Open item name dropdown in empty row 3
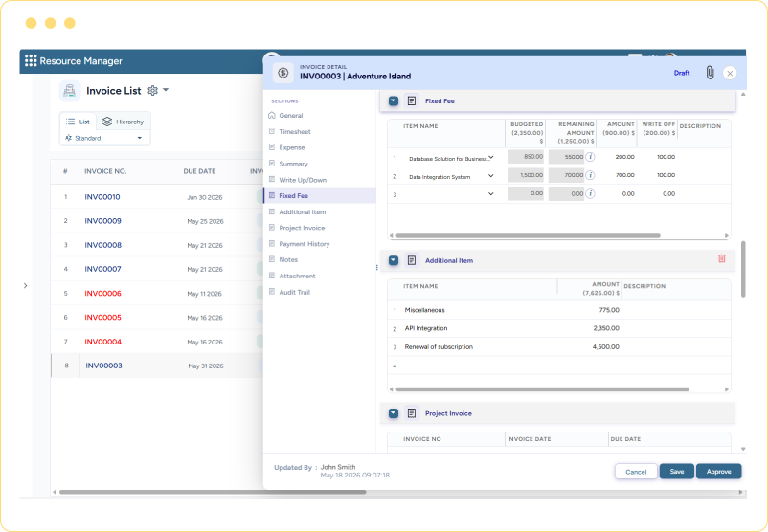This screenshot has height=532, width=768. tap(491, 194)
